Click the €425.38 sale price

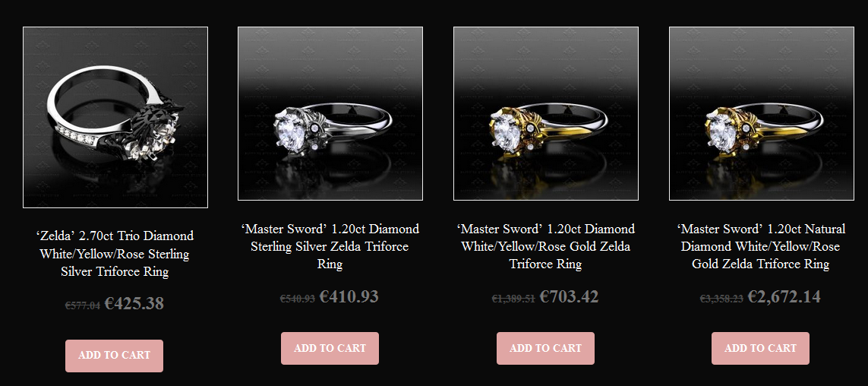tap(134, 303)
